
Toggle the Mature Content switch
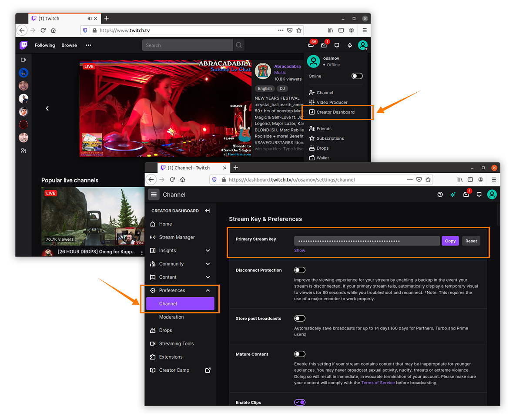[x=300, y=354]
